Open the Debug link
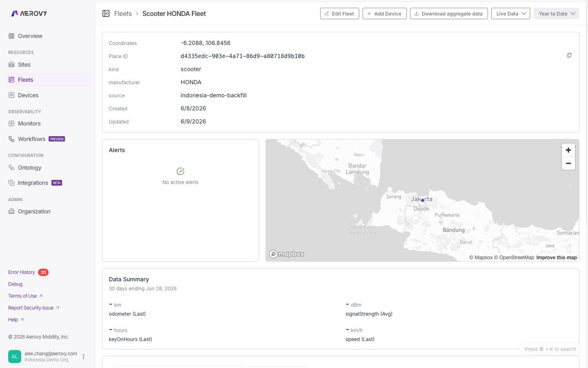 point(16,284)
